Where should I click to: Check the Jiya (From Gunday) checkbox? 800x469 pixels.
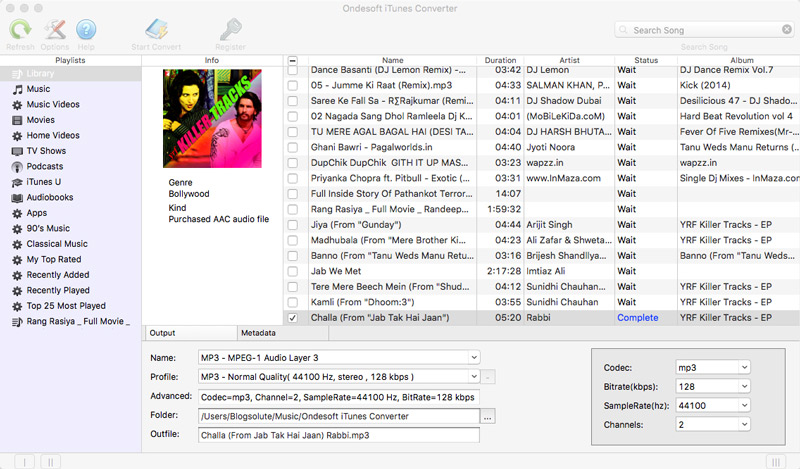[x=293, y=225]
